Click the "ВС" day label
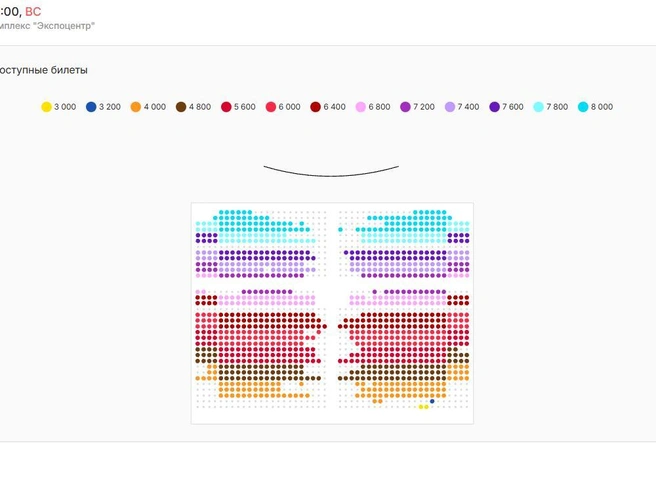The width and height of the screenshot is (656, 492). 33,11
